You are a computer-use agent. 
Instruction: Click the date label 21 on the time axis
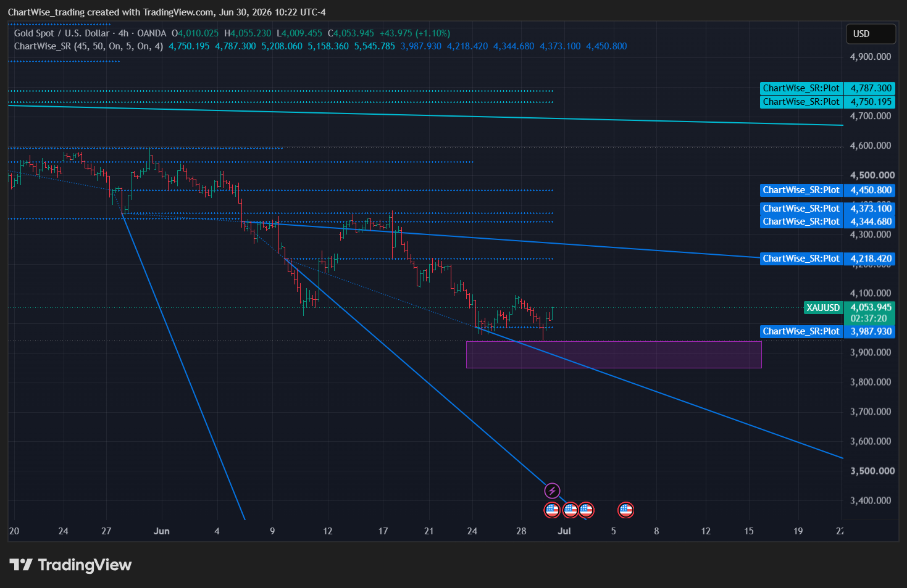(428, 531)
